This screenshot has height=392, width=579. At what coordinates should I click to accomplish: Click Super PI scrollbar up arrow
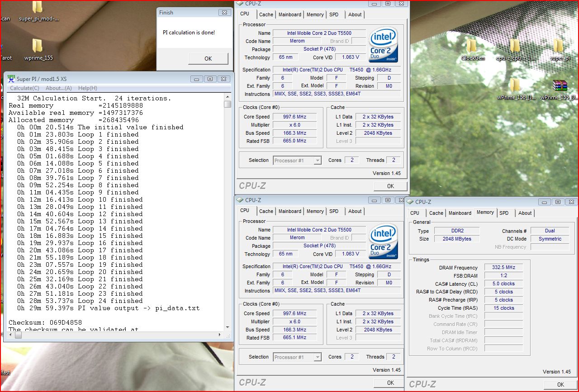tap(228, 97)
